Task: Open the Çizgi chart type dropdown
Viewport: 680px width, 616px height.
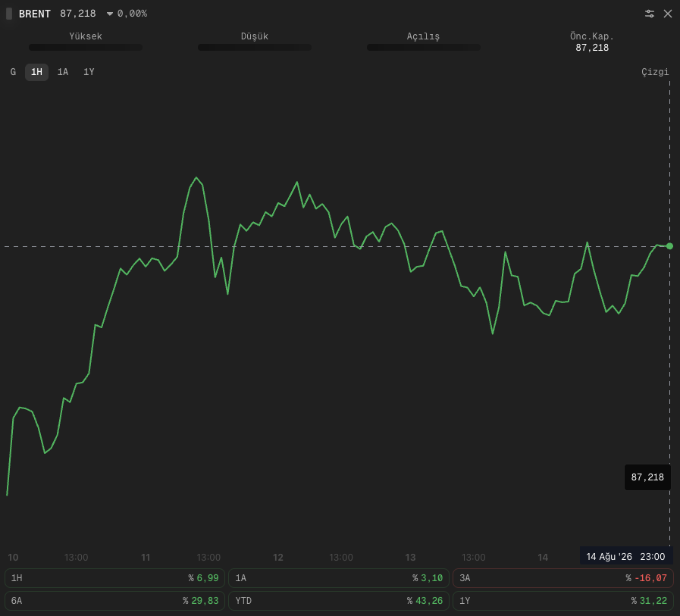Action: [655, 72]
